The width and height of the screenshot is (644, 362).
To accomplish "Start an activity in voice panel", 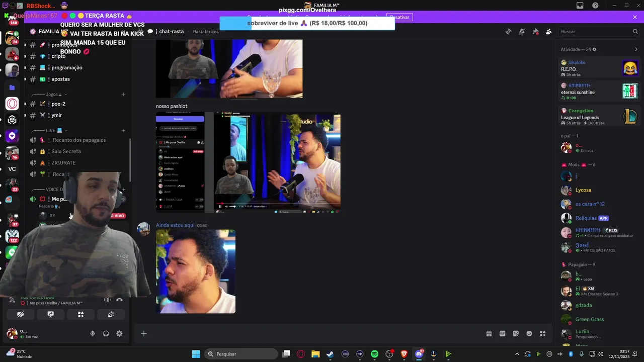I will coord(80,314).
